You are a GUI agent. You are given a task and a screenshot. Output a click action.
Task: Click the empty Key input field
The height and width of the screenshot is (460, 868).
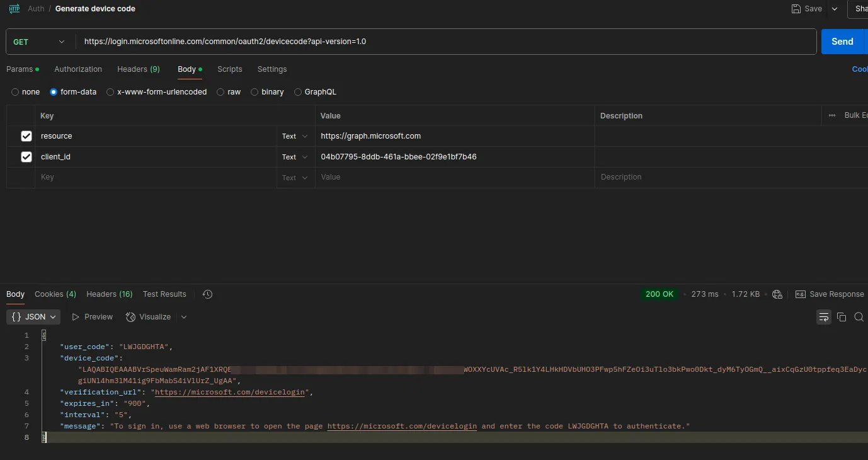point(156,178)
